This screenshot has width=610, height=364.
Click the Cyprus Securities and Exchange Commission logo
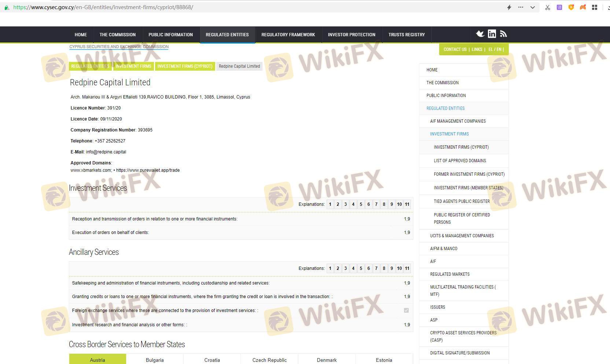[x=119, y=47]
